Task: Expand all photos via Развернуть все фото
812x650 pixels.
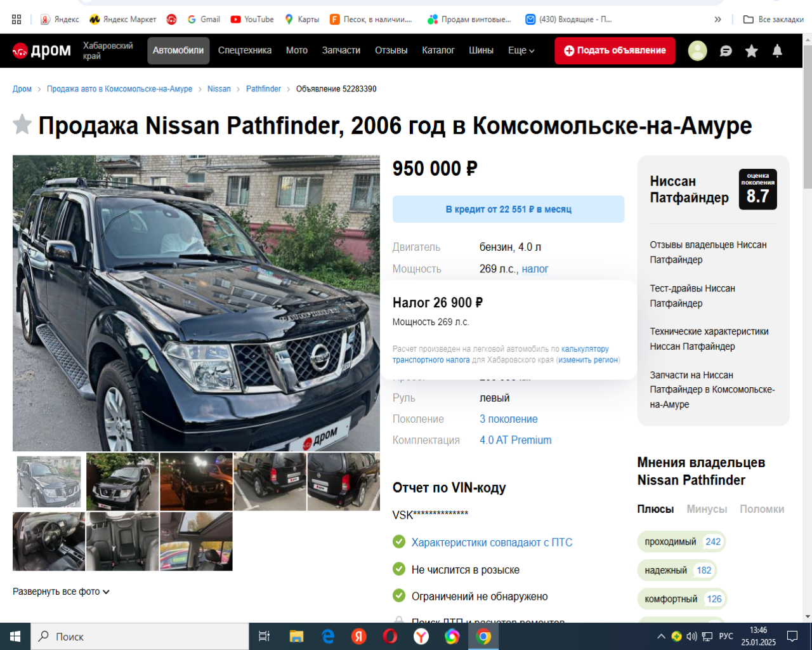Action: pos(61,592)
